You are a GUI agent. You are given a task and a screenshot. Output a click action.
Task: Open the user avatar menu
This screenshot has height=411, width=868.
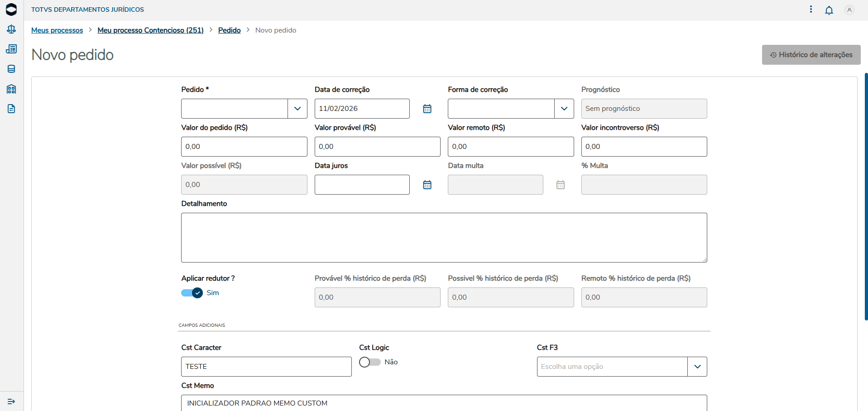[x=849, y=10]
